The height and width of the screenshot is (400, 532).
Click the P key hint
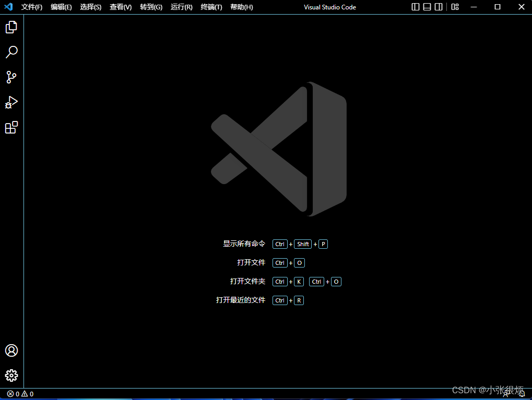click(323, 244)
